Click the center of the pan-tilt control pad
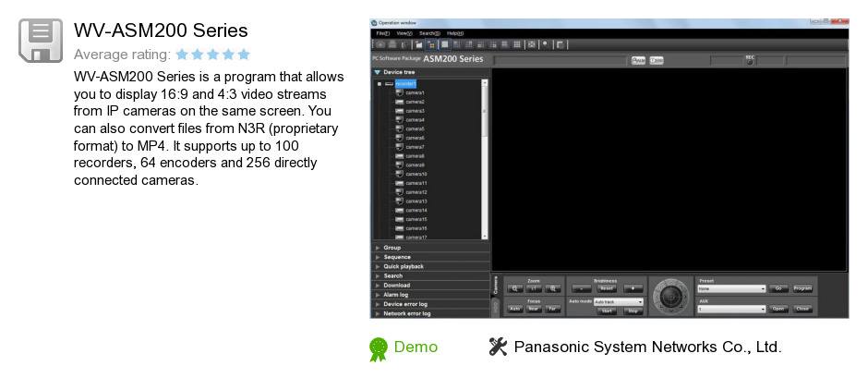Image resolution: width=868 pixels, height=390 pixels. 671,297
